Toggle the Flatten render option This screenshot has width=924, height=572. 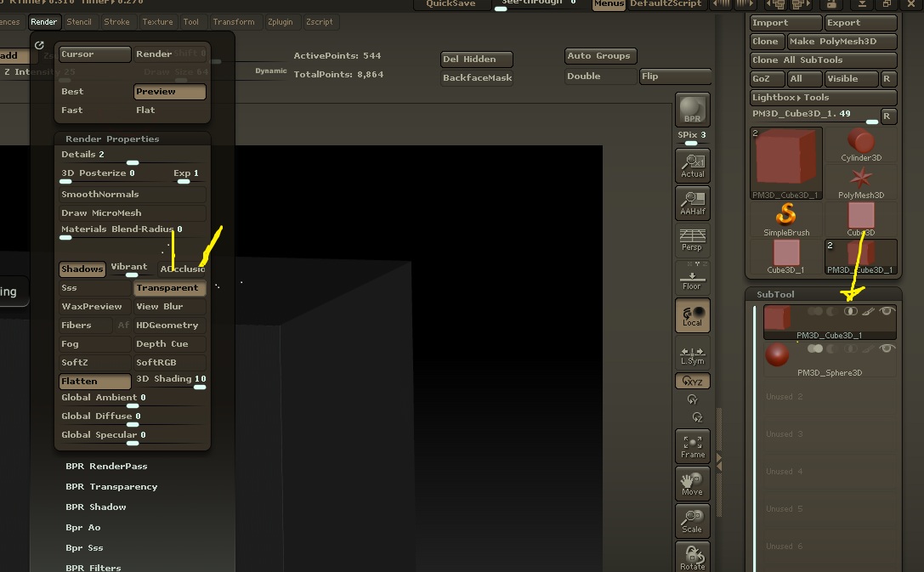click(x=95, y=381)
